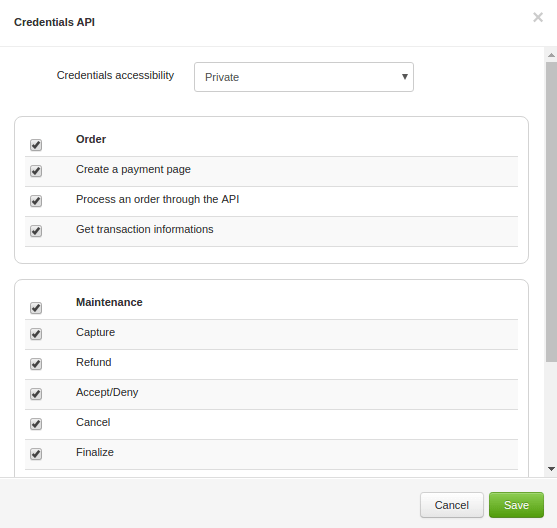This screenshot has width=557, height=528.
Task: Close the Credentials API dialog
Action: [538, 17]
